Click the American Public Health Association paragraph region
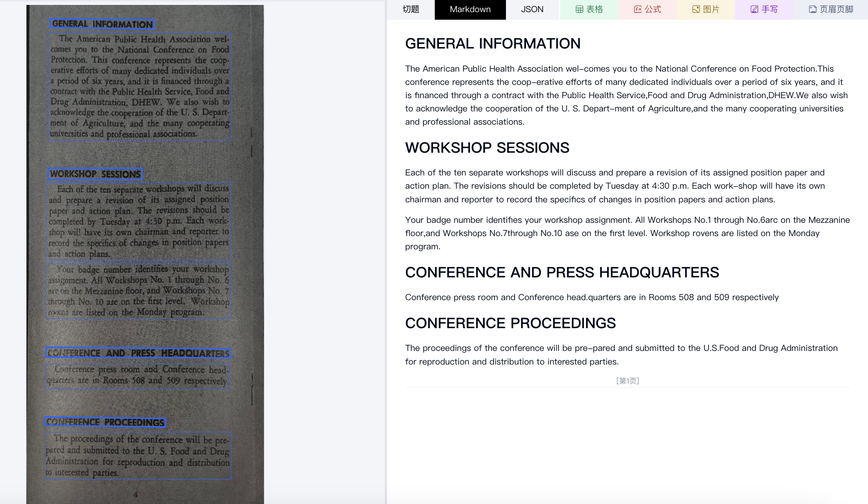This screenshot has width=868, height=504. coord(140,87)
